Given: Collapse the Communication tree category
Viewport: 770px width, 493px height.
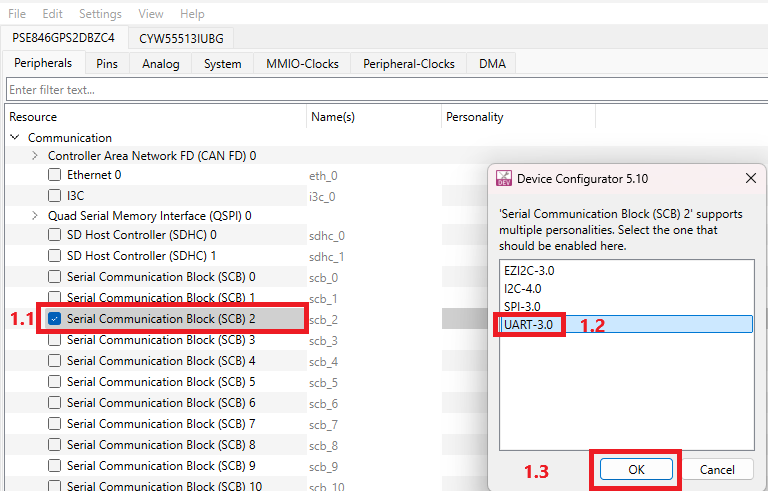Looking at the screenshot, I should coord(15,138).
